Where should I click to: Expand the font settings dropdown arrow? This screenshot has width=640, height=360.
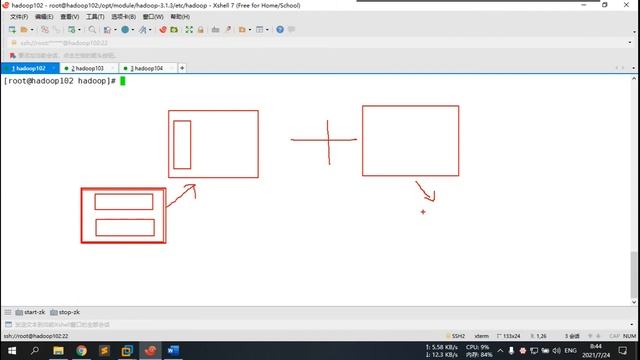[x=150, y=30]
